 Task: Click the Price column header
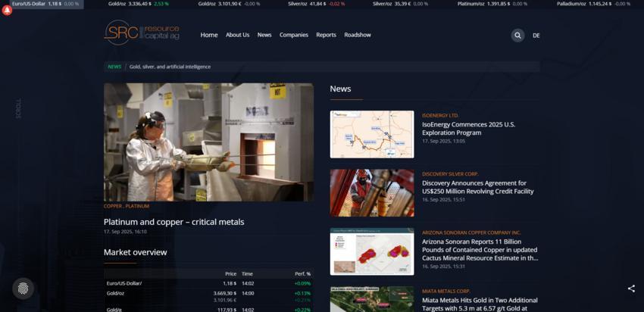point(231,274)
